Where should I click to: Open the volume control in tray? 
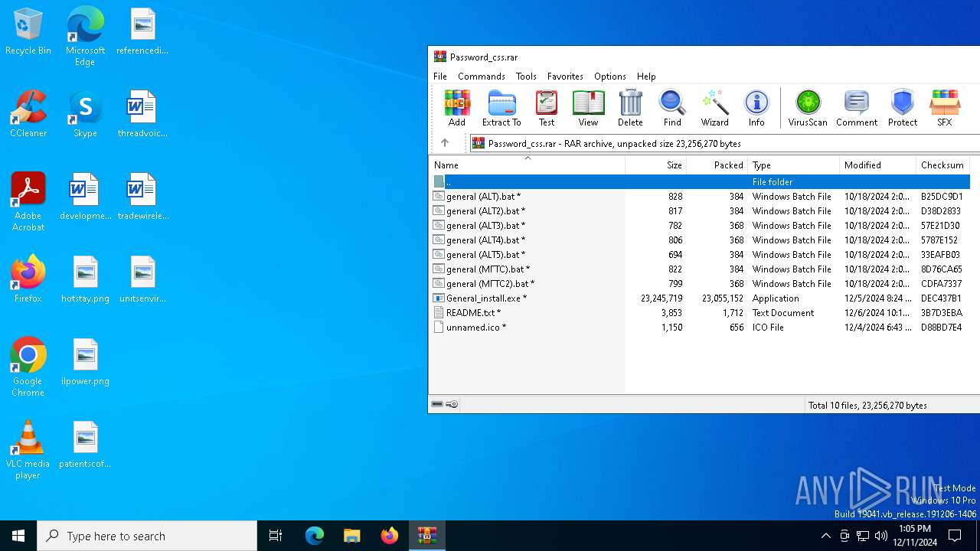tap(881, 536)
